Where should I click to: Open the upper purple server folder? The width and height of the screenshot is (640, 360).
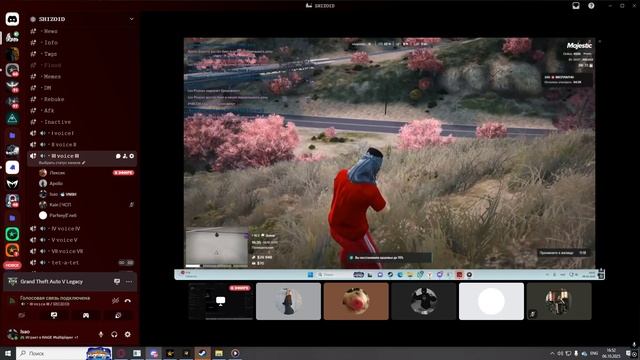[x=12, y=135]
